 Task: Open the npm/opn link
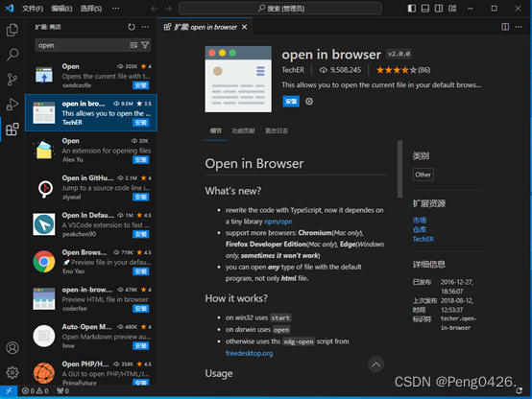tap(278, 222)
